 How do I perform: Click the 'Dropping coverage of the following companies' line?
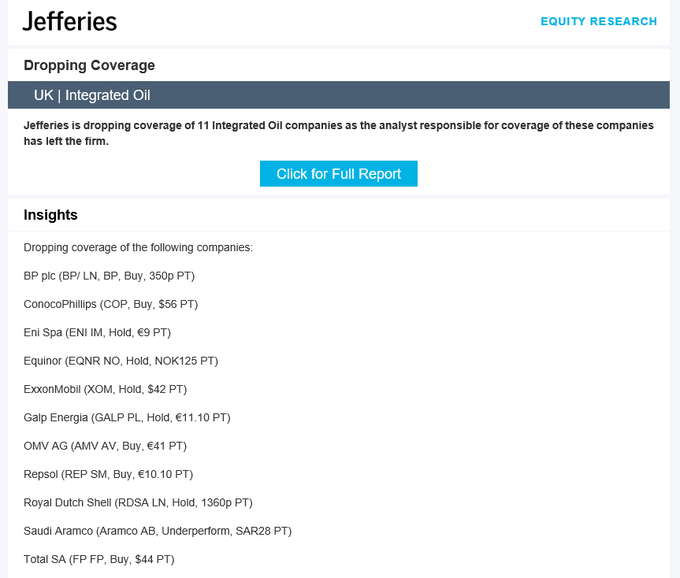click(x=138, y=248)
